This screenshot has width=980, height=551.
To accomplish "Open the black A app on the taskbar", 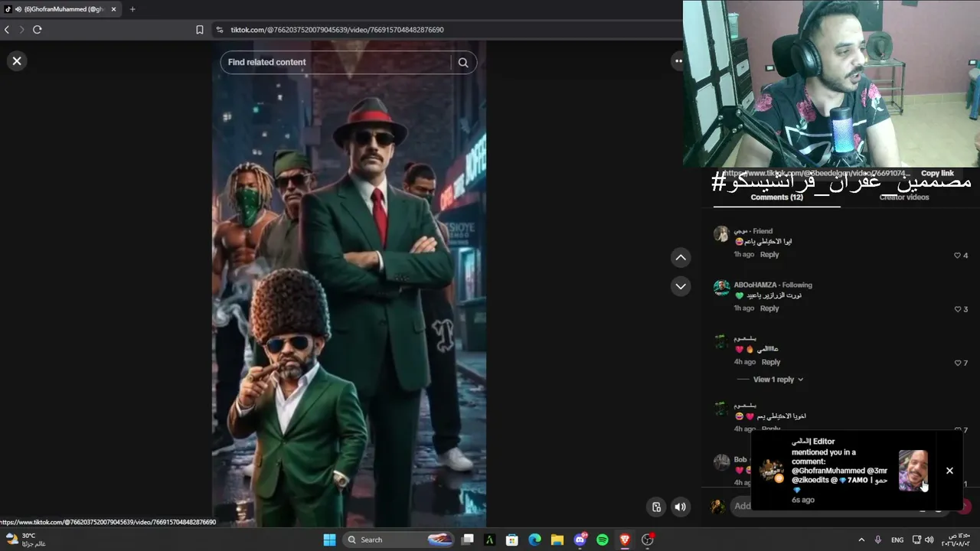I will pyautogui.click(x=490, y=540).
